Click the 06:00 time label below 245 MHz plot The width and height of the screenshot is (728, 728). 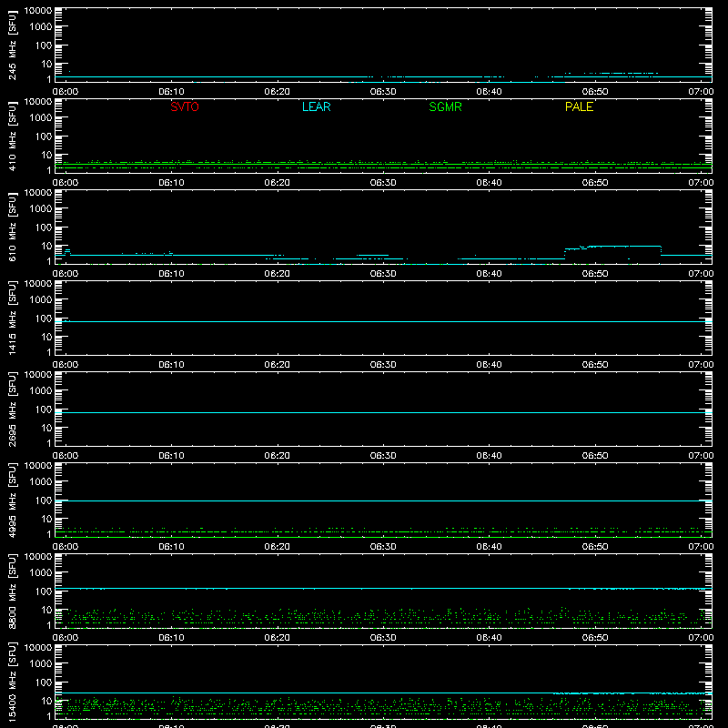pos(65,92)
